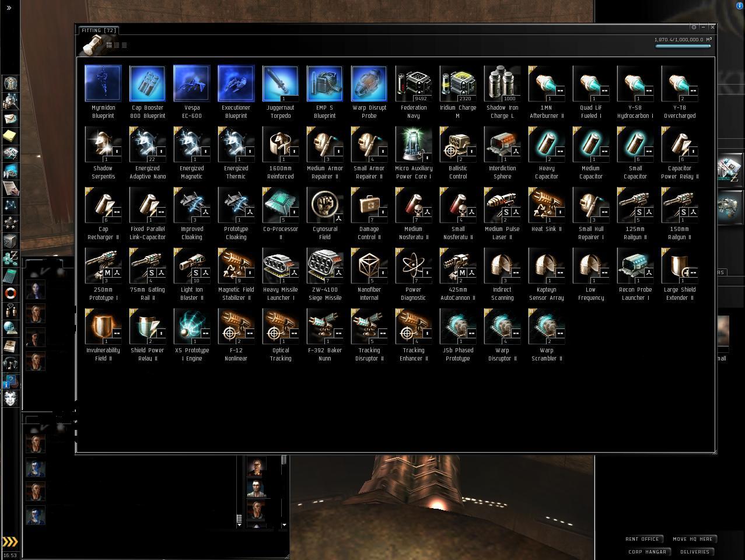Click the blue info icon at top right

(740, 5)
